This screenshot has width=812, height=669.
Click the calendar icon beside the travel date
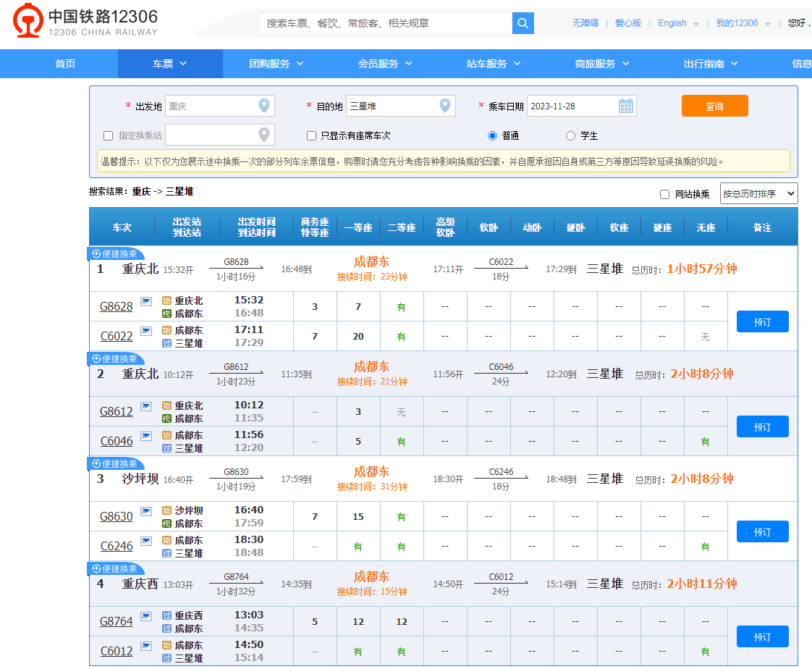627,106
